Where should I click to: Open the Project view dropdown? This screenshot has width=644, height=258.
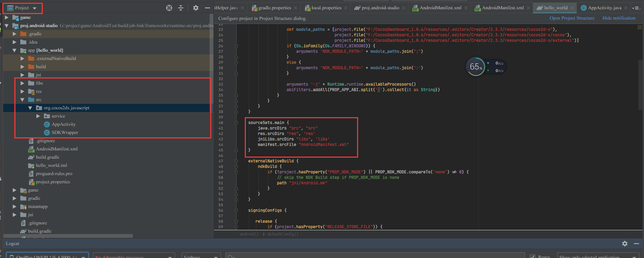point(22,8)
